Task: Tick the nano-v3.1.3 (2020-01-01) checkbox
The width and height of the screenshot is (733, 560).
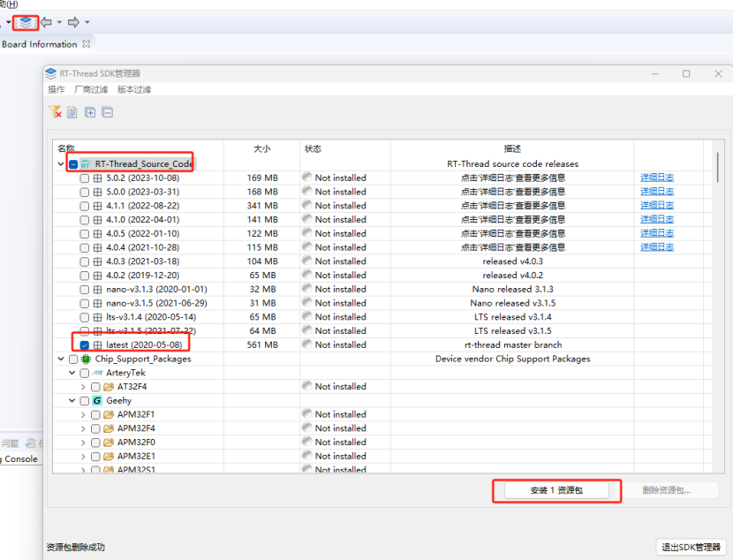Action: pos(85,289)
